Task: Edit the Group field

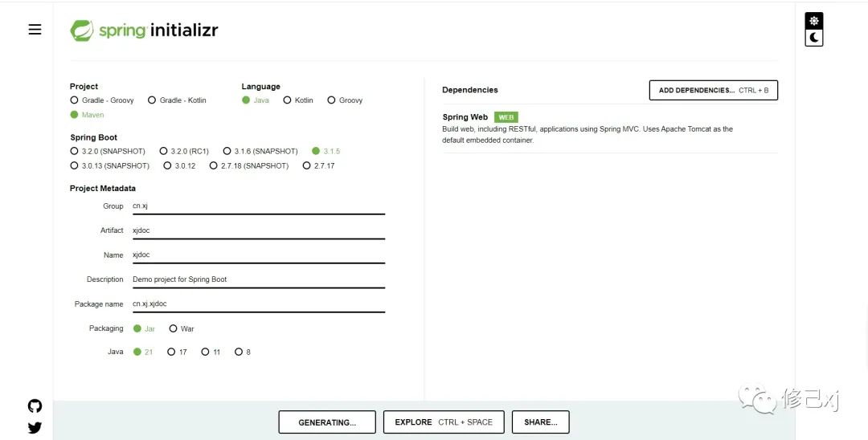Action: 259,206
